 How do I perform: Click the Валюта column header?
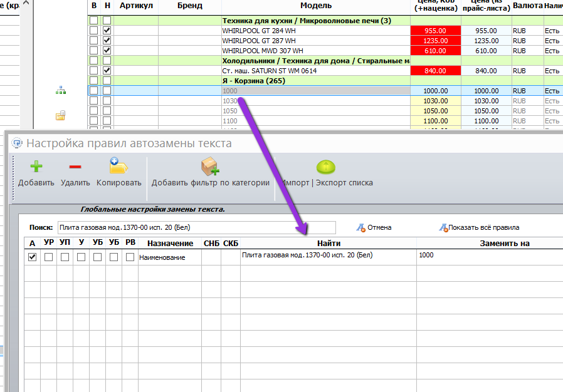click(527, 6)
